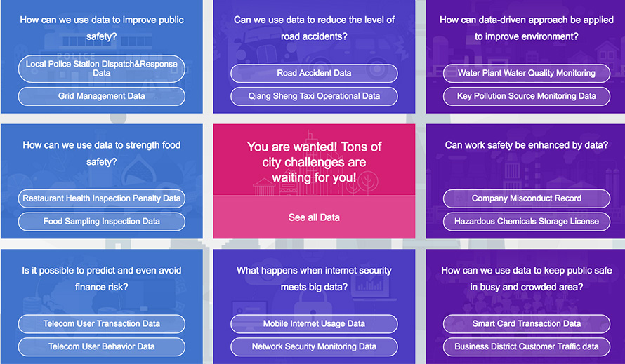
Task: Select the Grid Management Data pill
Action: pyautogui.click(x=102, y=96)
